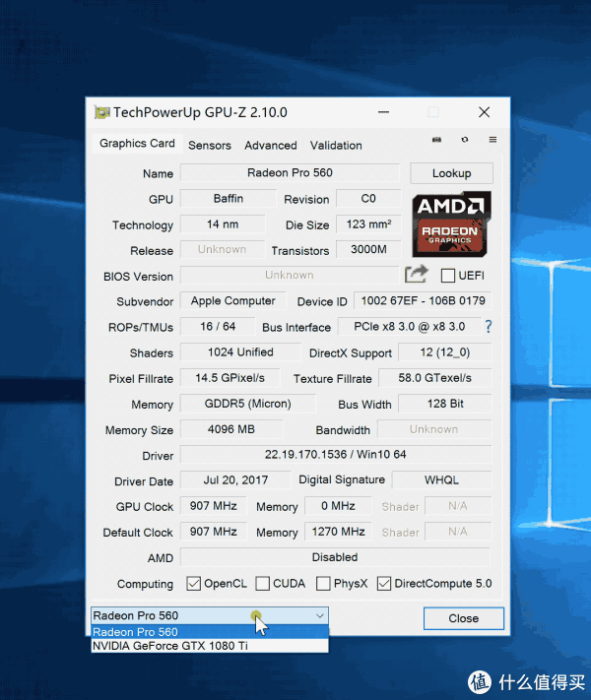Switch to the Sensors tab
Image resolution: width=591 pixels, height=700 pixels.
coord(210,145)
